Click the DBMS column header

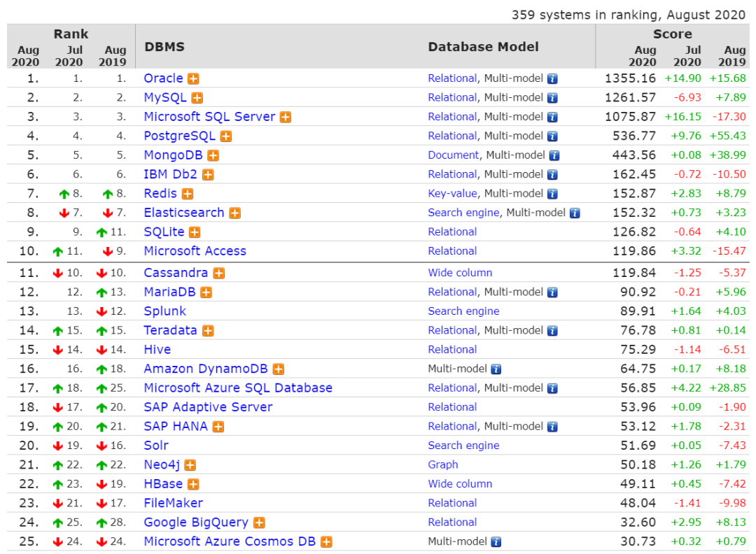pos(164,47)
